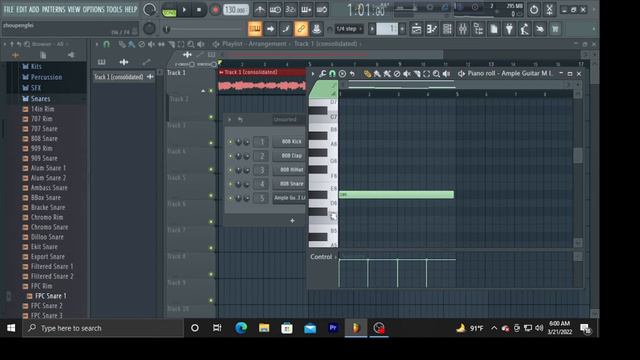Mute the Ample Guitar channel LED

coord(230,198)
